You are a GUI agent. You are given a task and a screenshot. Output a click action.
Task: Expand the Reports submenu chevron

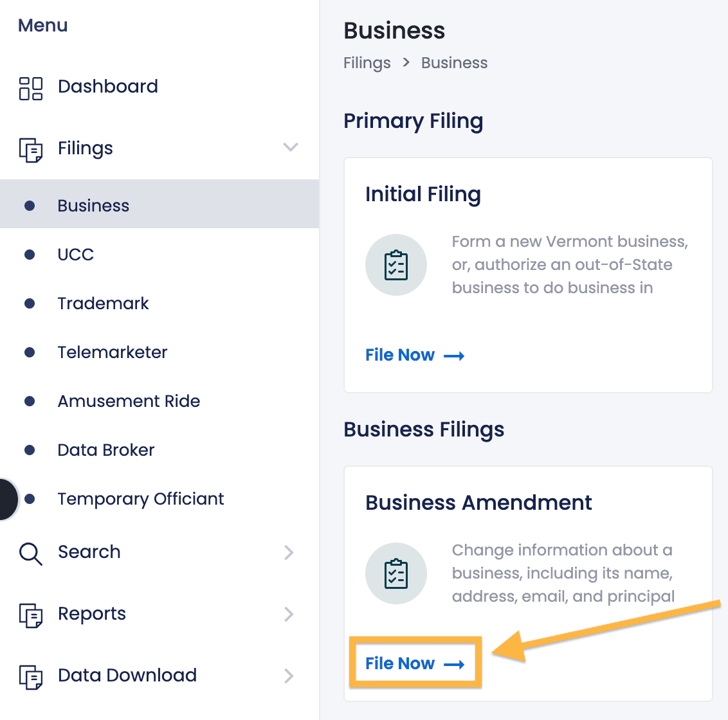point(290,615)
